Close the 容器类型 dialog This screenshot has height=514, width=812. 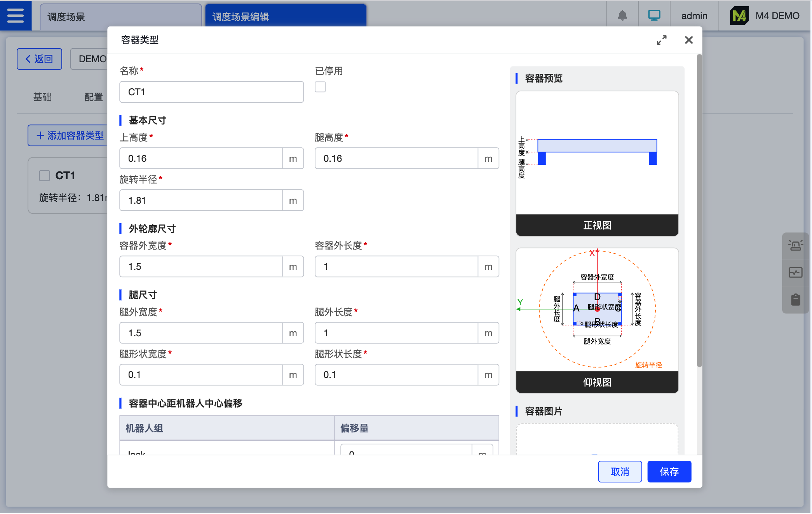(x=688, y=40)
